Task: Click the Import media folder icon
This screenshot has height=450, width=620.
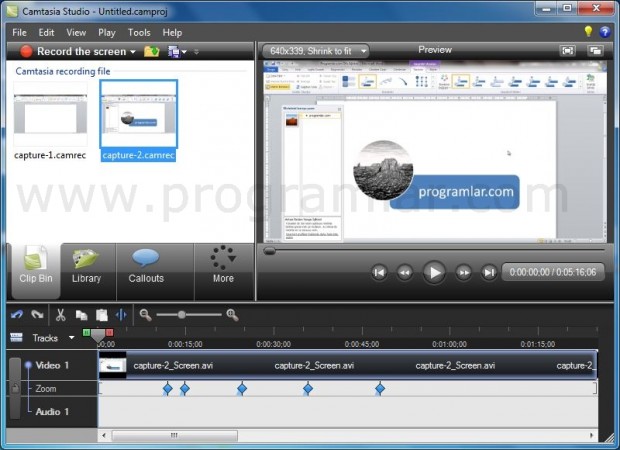Action: click(x=151, y=51)
